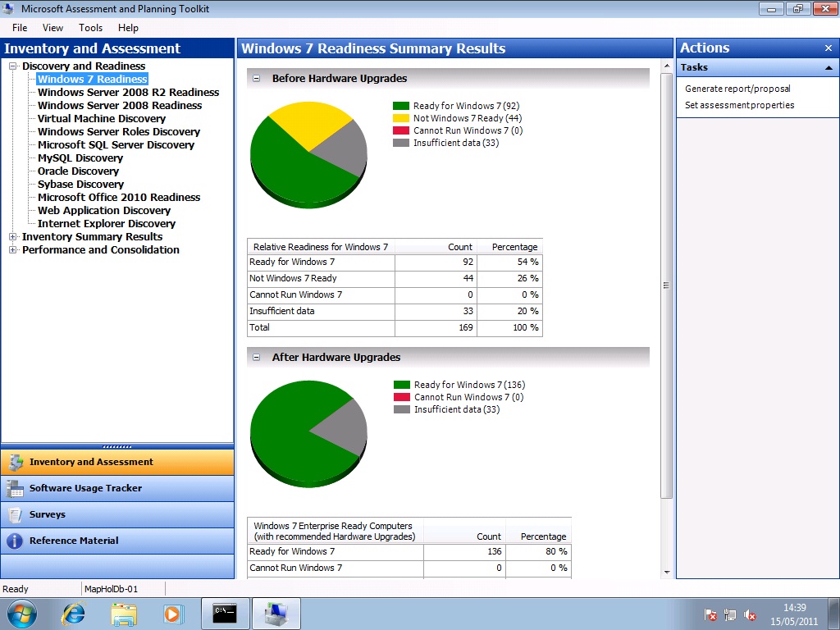Click the After Hardware Upgrades pie chart
Viewport: 840px width, 630px height.
308,434
